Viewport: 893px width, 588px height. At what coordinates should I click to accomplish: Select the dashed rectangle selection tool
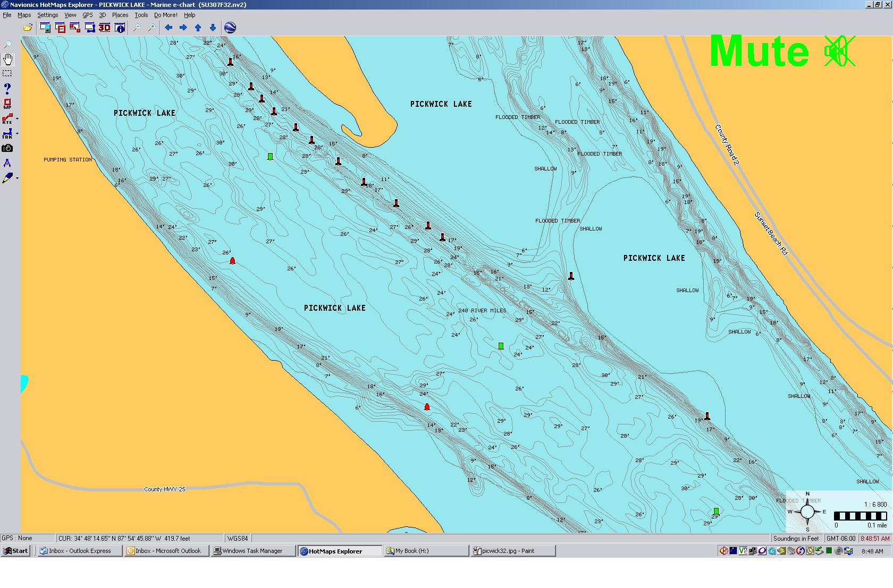click(7, 73)
